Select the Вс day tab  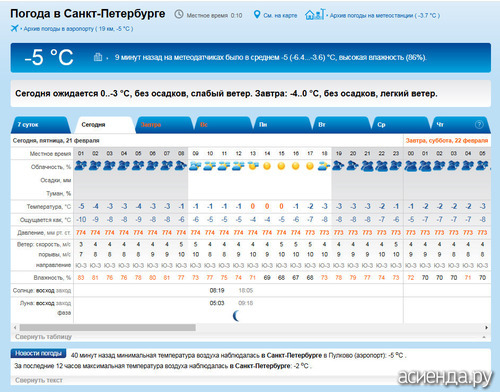[223, 125]
